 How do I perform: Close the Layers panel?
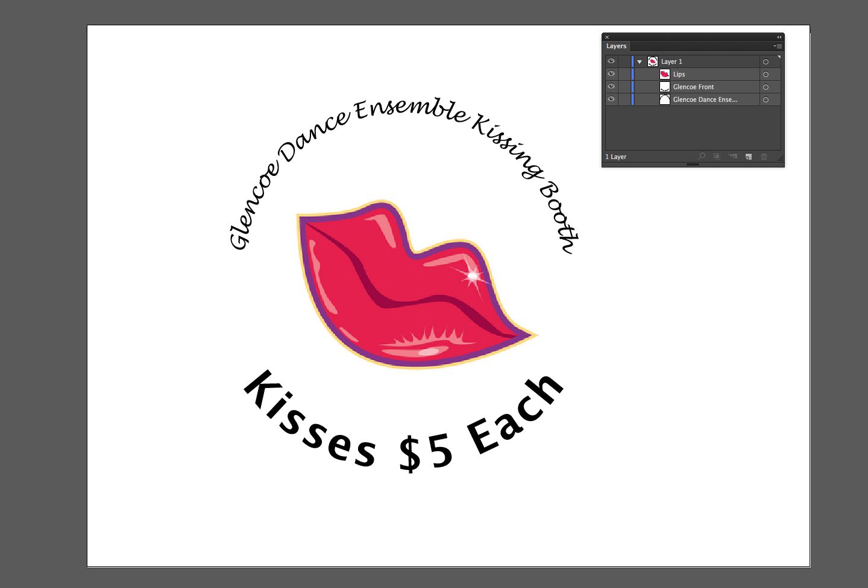[607, 37]
